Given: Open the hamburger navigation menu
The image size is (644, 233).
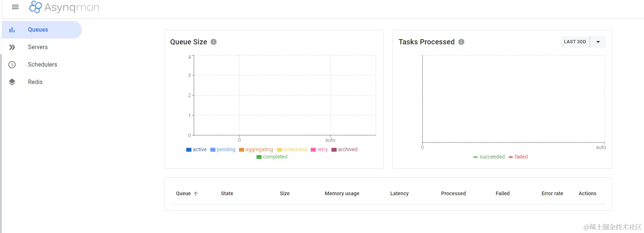Looking at the screenshot, I should click(x=15, y=7).
